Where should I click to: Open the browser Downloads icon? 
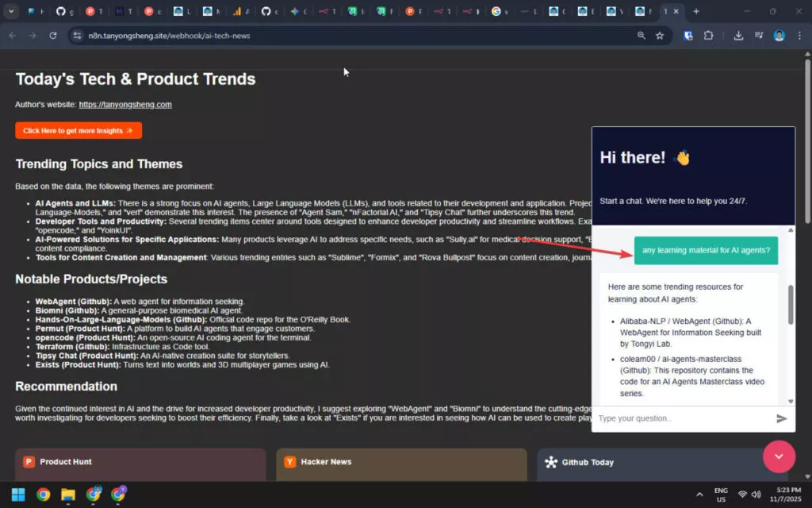[739, 36]
